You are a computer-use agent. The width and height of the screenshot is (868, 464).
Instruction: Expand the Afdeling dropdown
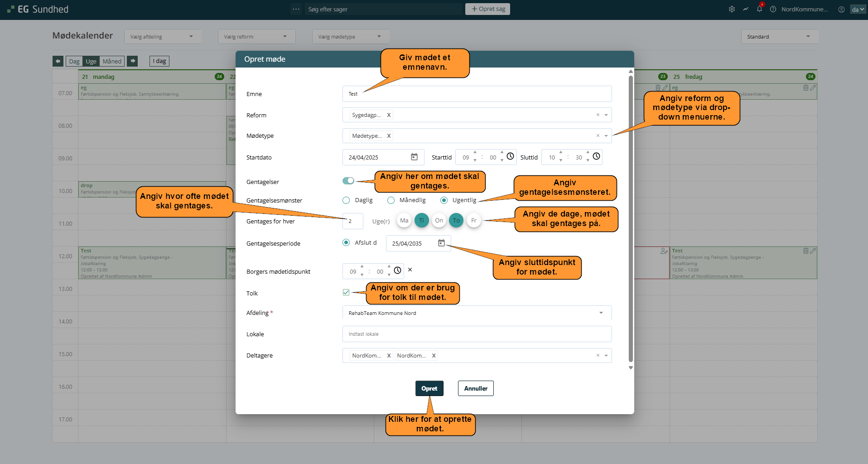(x=601, y=313)
